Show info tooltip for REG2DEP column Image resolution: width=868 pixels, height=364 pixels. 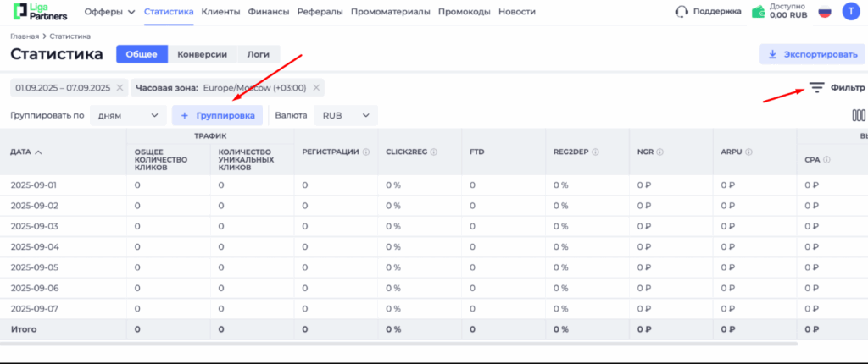pyautogui.click(x=596, y=152)
